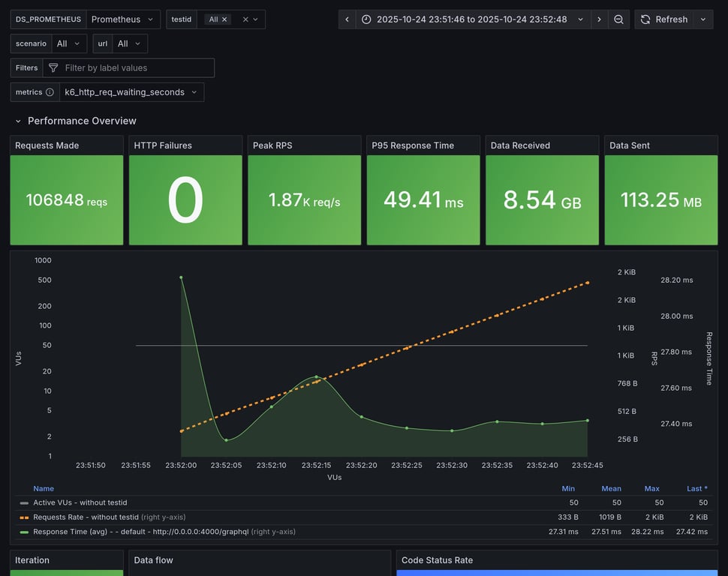Sort legend by Max column
The height and width of the screenshot is (576, 728).
[x=652, y=489]
